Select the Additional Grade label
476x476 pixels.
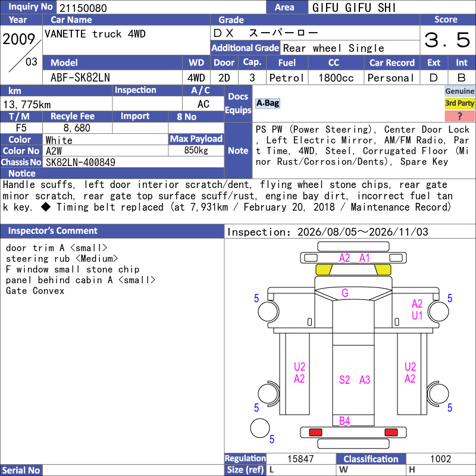tap(245, 48)
